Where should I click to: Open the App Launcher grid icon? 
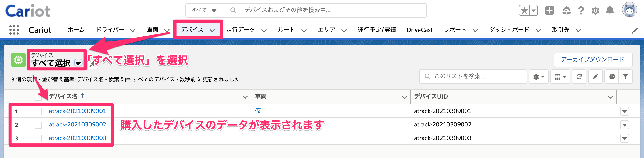pyautogui.click(x=14, y=30)
